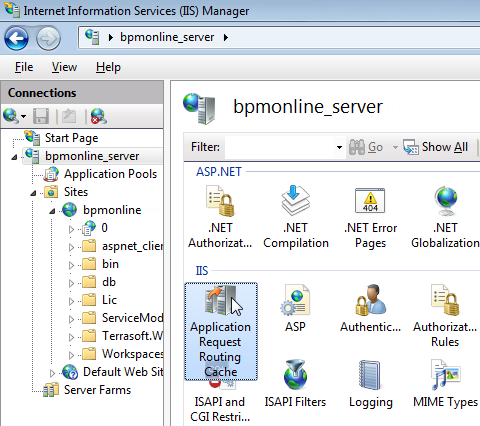Open the Create New Connection toolbar icon
The width and height of the screenshot is (480, 426).
point(11,116)
